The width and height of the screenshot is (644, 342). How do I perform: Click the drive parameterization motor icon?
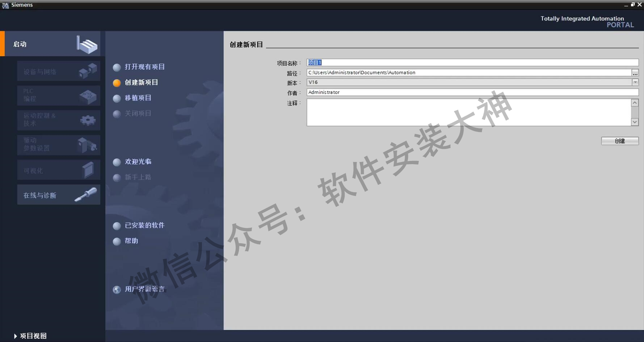[87, 145]
